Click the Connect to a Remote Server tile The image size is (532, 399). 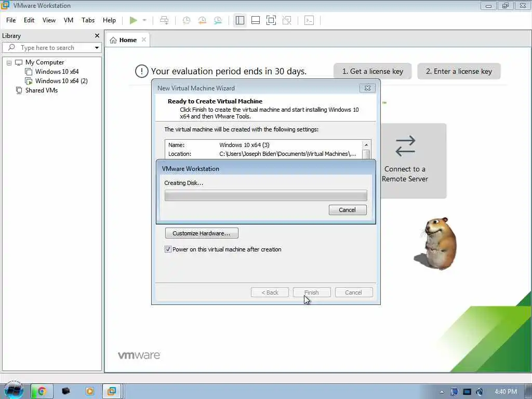click(413, 161)
